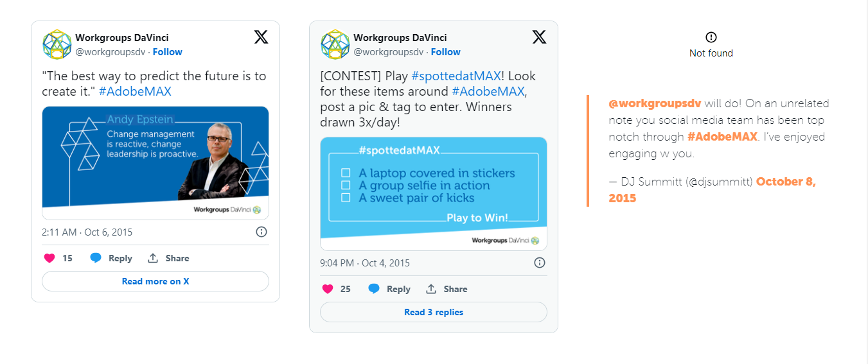Image resolution: width=868 pixels, height=364 pixels.
Task: Follow @workgroupsdv from the first tweet
Action: [x=167, y=52]
